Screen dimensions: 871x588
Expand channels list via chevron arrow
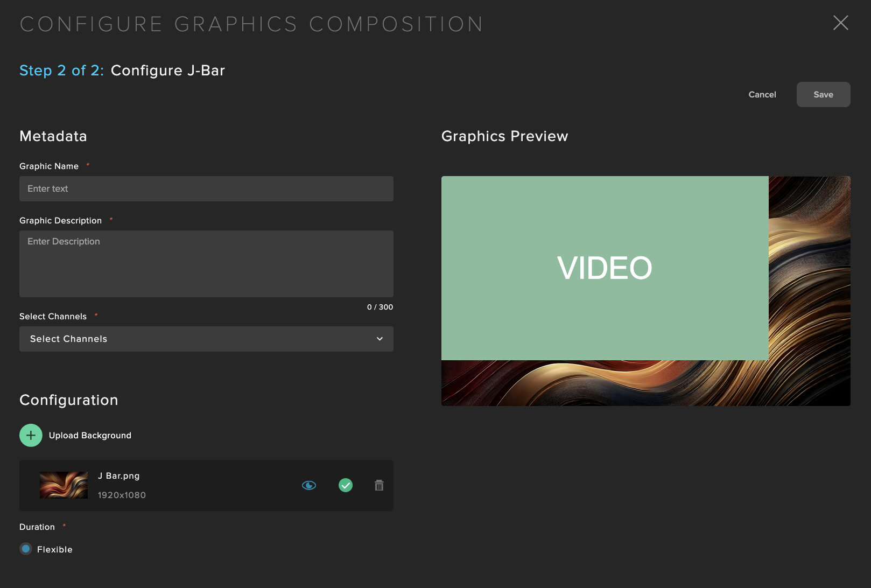click(380, 339)
